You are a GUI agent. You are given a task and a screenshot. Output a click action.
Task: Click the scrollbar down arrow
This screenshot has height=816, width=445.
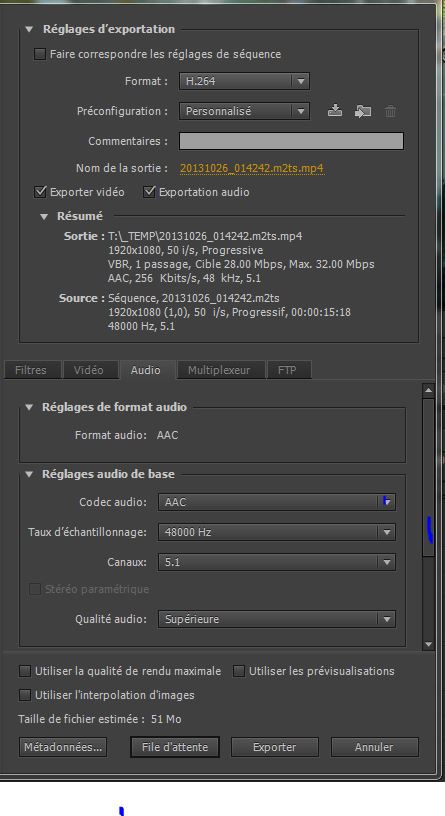pos(428,644)
